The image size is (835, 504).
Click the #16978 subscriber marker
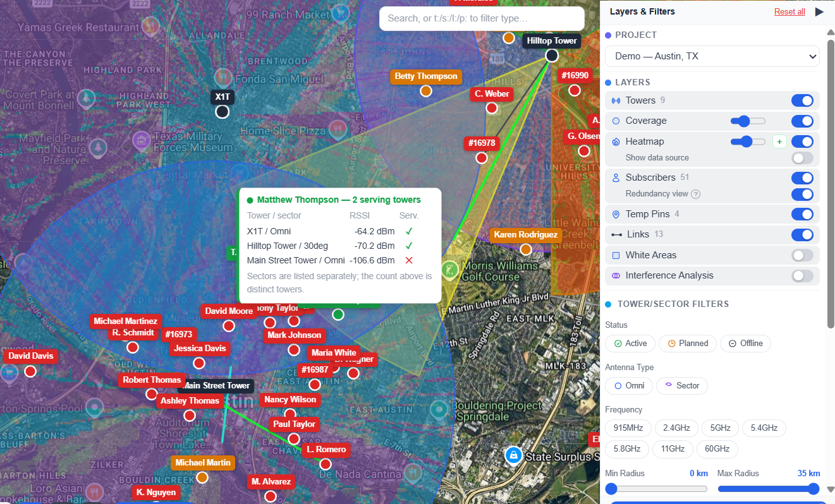pyautogui.click(x=480, y=159)
